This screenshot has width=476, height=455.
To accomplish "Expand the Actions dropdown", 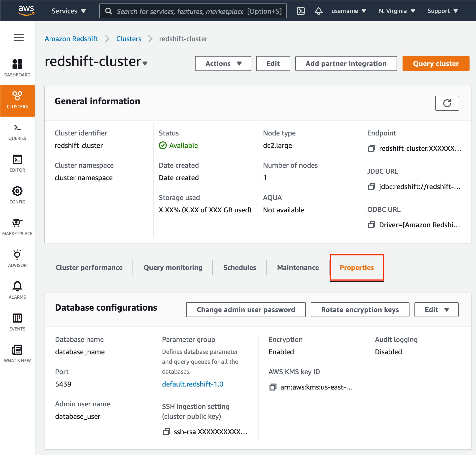I will (223, 64).
